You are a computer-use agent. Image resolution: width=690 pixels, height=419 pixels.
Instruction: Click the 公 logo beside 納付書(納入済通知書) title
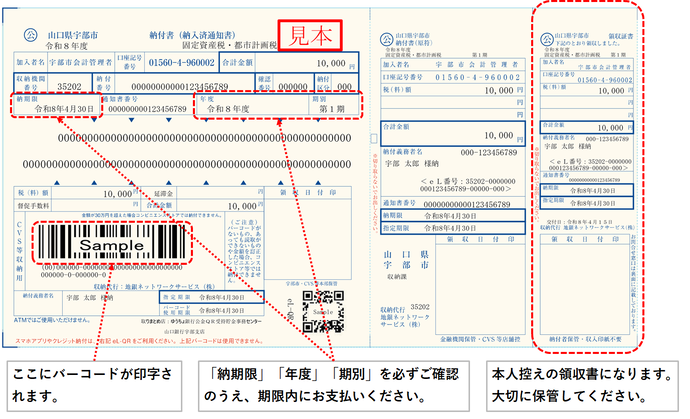coord(30,34)
